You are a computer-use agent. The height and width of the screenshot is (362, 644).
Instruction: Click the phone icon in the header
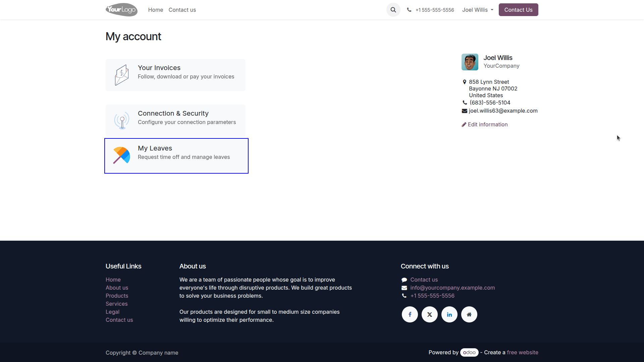(409, 10)
